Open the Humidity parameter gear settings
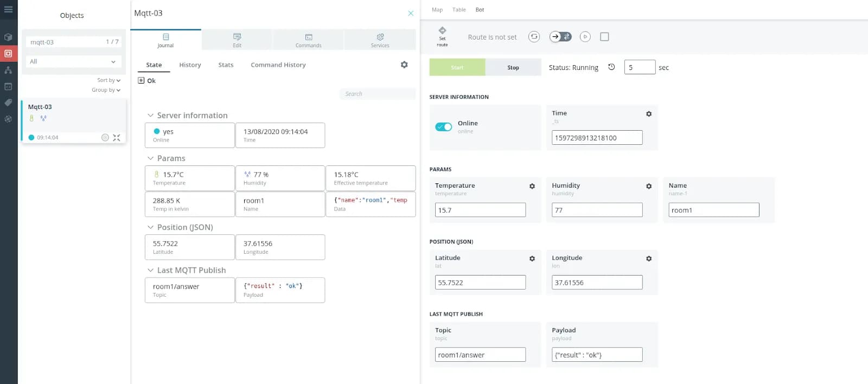 [649, 186]
